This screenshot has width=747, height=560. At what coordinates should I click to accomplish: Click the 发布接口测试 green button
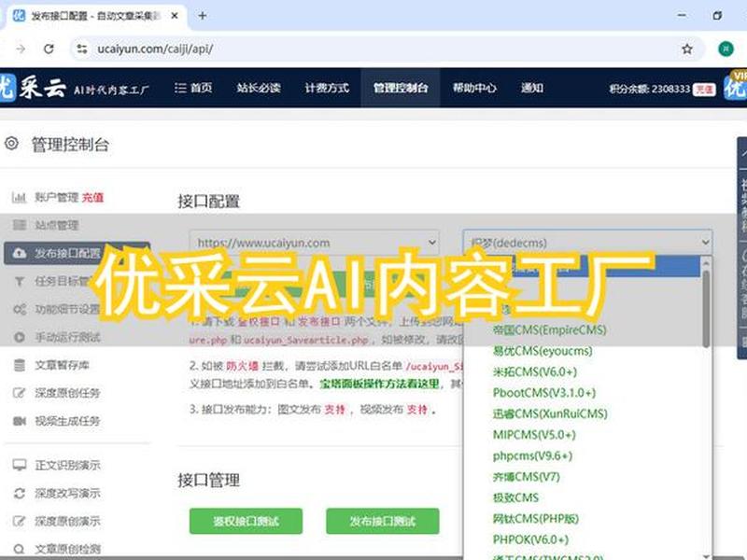click(383, 521)
